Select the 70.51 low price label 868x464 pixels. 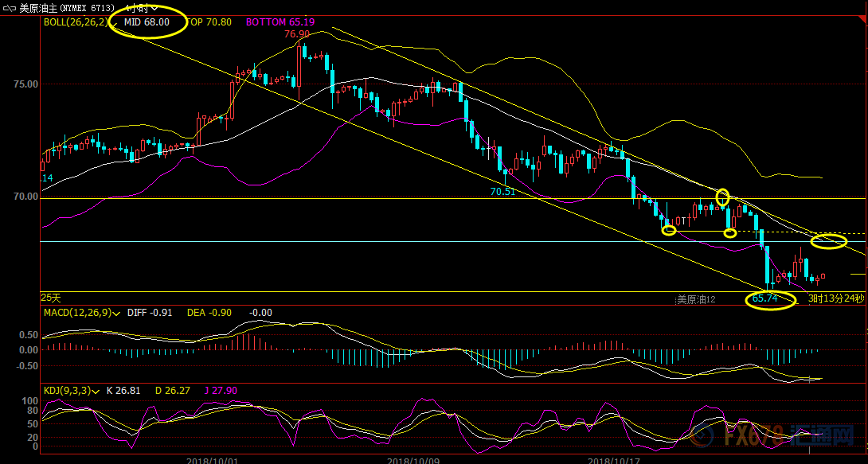coord(502,192)
